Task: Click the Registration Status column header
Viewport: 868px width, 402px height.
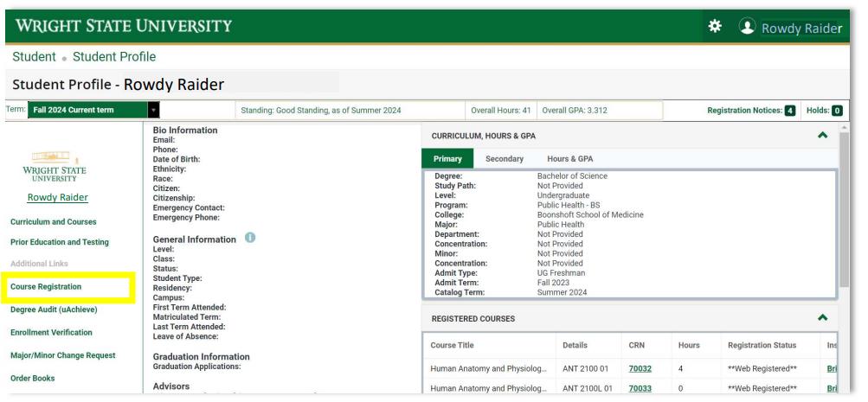Action: (762, 345)
